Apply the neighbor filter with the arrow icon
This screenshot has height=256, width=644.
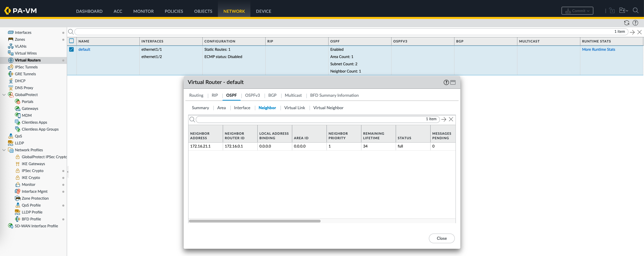click(x=444, y=119)
